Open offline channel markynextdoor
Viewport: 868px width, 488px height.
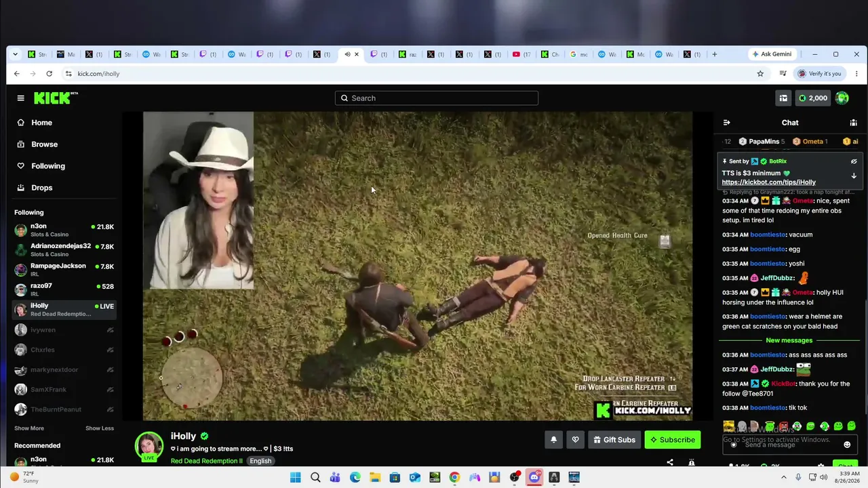click(64, 370)
